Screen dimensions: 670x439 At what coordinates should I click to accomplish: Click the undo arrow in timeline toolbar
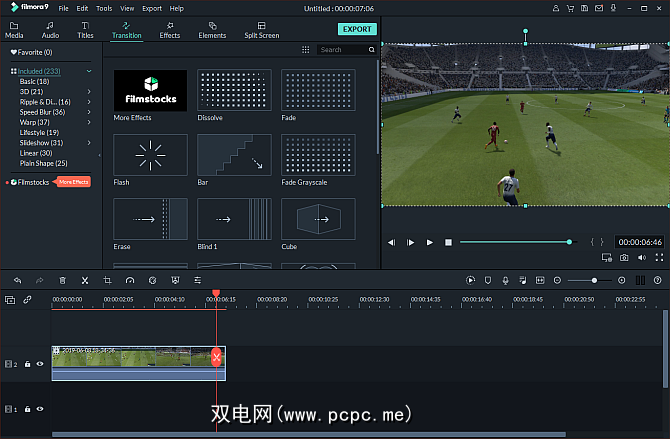[17, 281]
